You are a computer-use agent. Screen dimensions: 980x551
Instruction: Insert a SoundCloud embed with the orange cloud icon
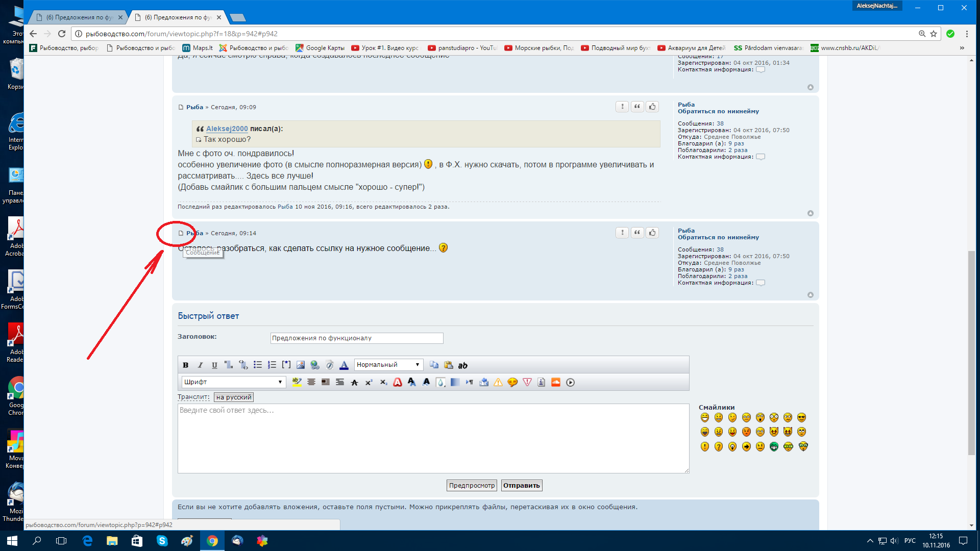click(556, 382)
